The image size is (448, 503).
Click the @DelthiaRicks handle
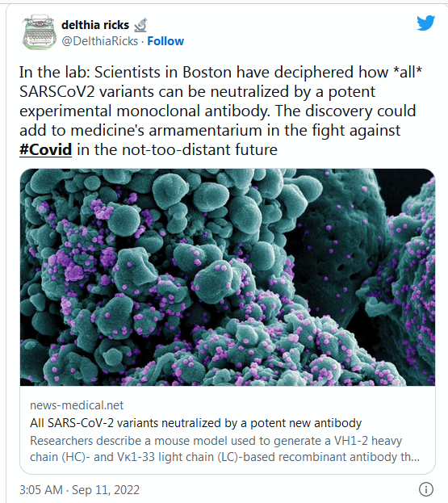[x=100, y=41]
